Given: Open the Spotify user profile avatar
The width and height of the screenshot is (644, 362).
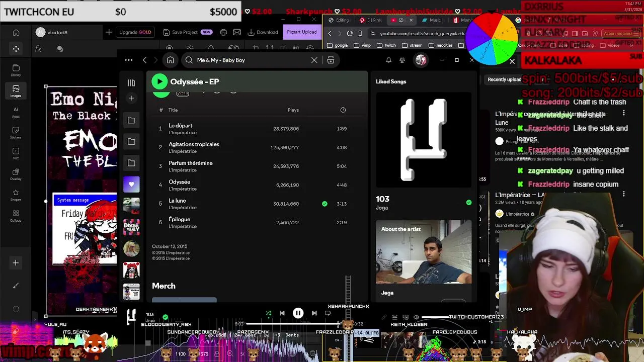Looking at the screenshot, I should pos(421,60).
